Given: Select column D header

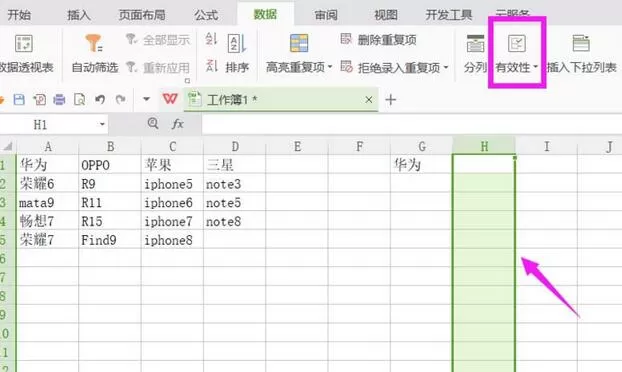Looking at the screenshot, I should point(235,146).
